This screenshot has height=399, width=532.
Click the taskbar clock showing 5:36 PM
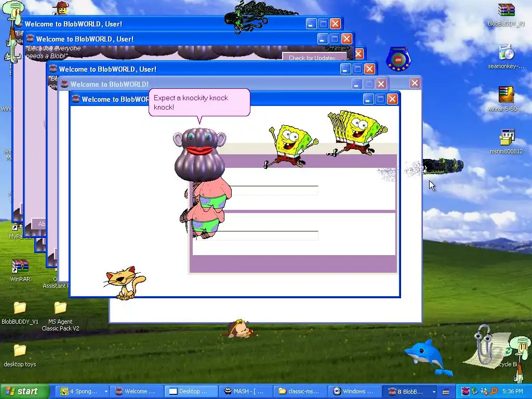513,392
